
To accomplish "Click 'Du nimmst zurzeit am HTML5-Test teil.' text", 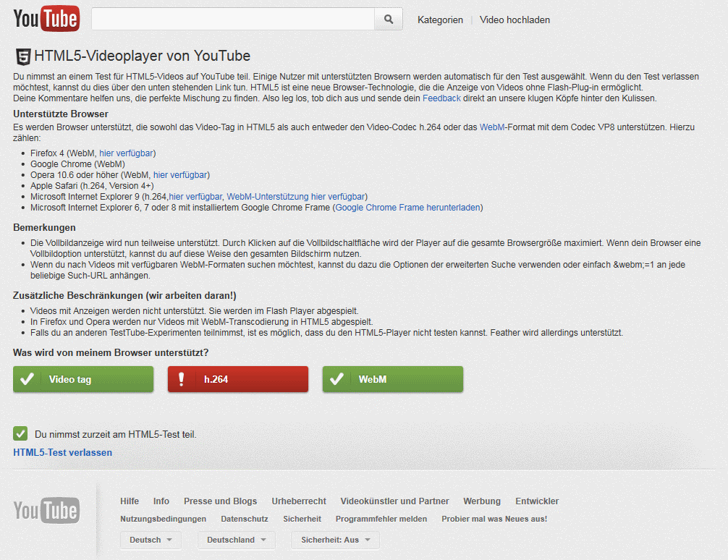I will click(x=116, y=435).
